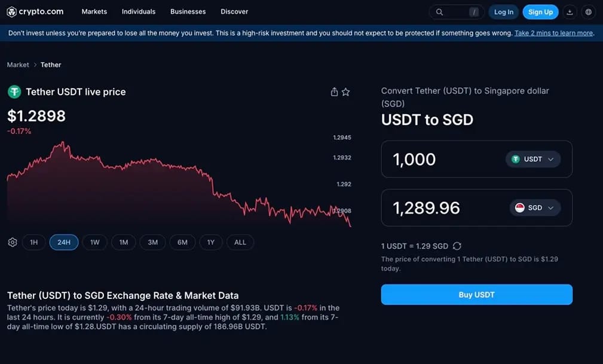Click the header search box
This screenshot has height=364, width=603.
pyautogui.click(x=457, y=13)
